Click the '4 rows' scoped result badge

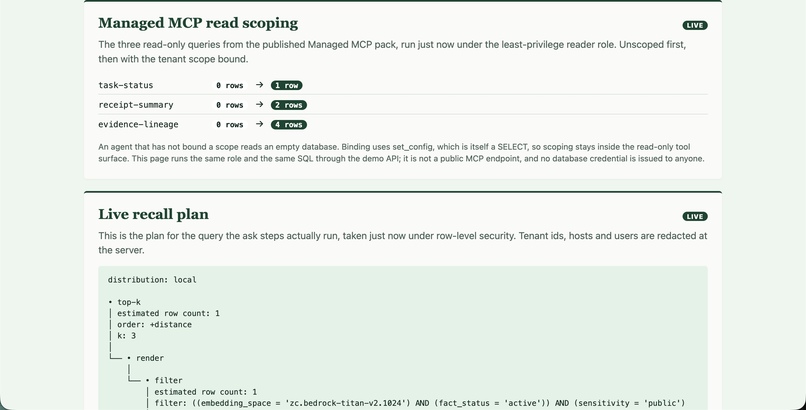289,124
